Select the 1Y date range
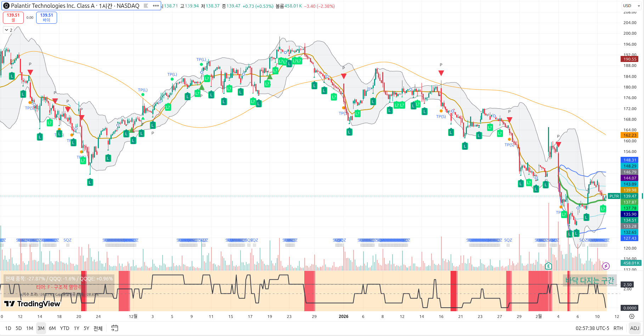The width and height of the screenshot is (644, 336). [77, 328]
